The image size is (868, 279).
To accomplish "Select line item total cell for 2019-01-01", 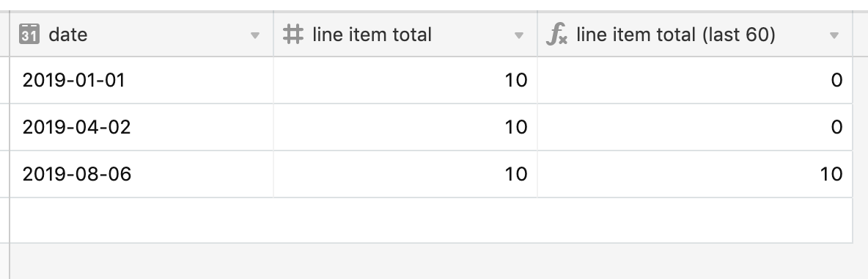I will point(405,80).
